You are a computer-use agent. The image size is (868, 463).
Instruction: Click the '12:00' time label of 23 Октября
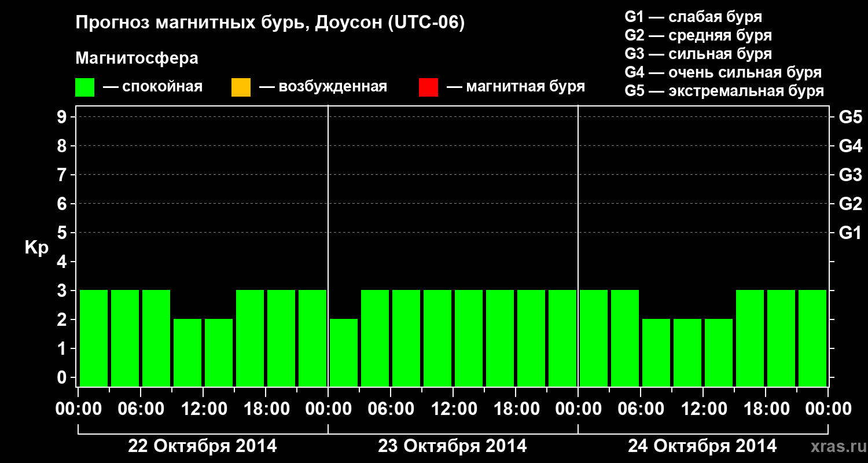tap(453, 409)
